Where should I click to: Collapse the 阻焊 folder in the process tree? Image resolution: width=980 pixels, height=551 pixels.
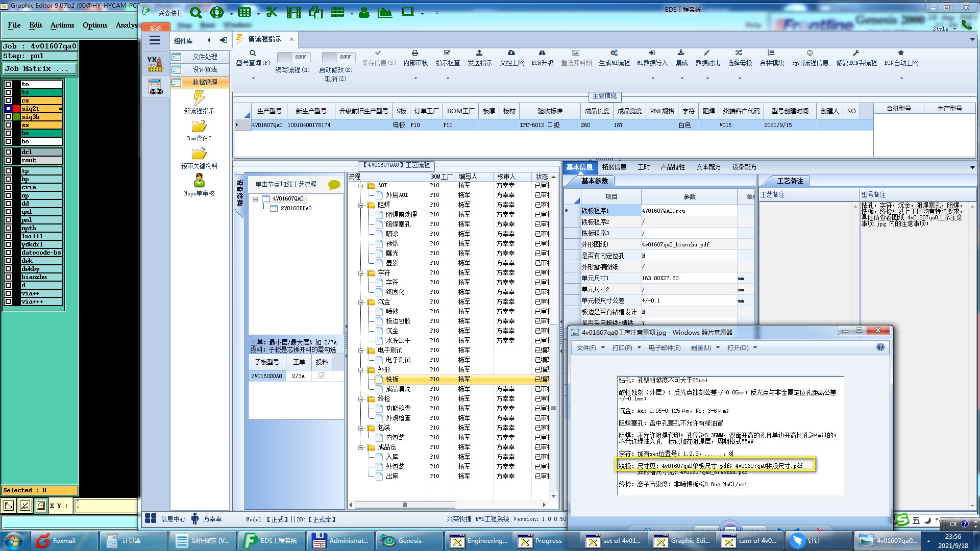[x=361, y=205]
